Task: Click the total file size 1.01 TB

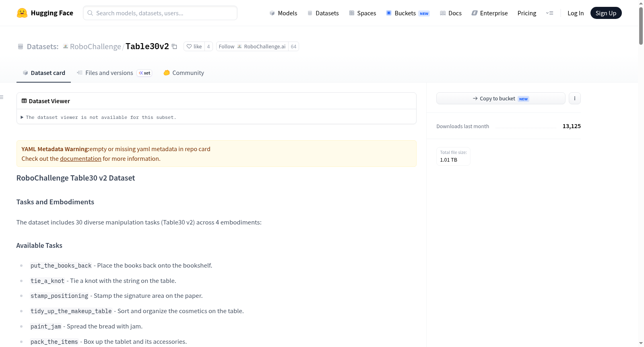Action: click(x=449, y=160)
